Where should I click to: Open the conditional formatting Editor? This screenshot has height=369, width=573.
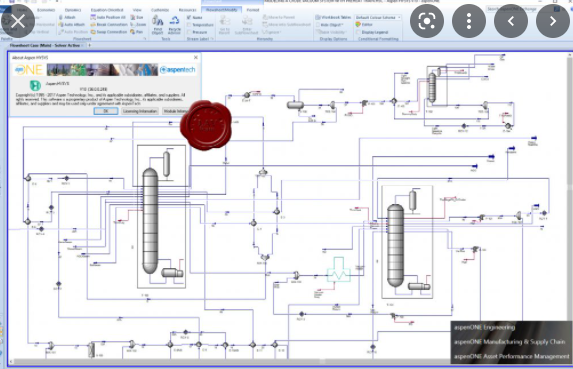[364, 24]
